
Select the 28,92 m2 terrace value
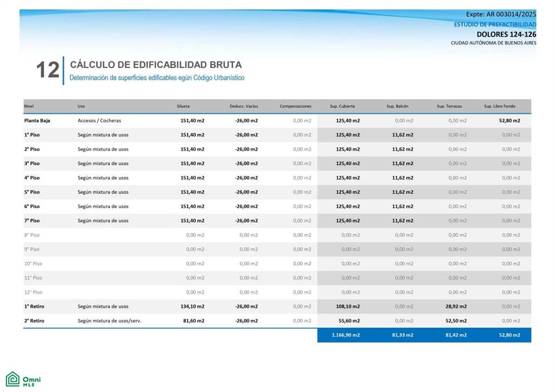coord(456,307)
